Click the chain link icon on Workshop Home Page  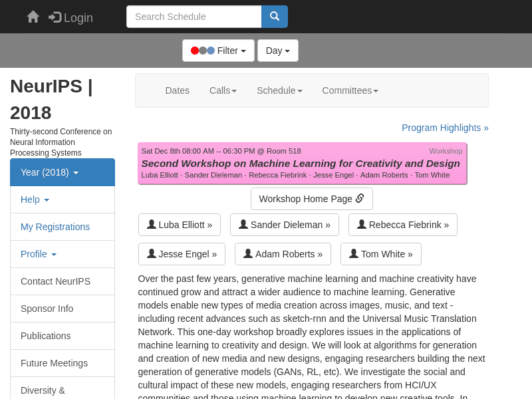360,198
